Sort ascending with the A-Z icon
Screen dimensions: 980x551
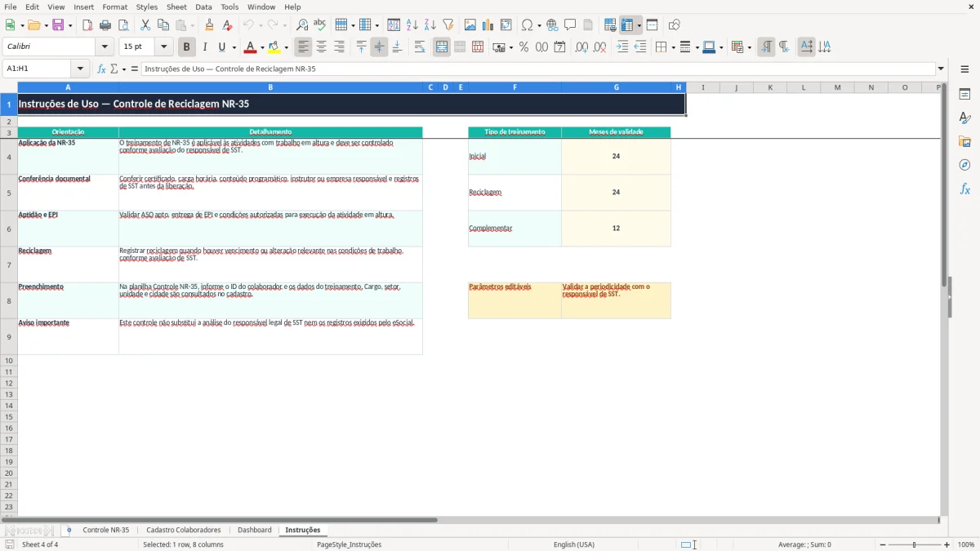point(412,25)
